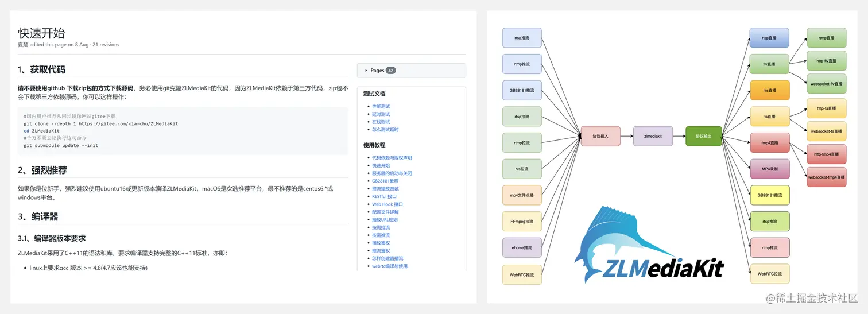The image size is (868, 314).
Task: Click the 3.1、编译器版本要求 subheading
Action: tap(52, 238)
